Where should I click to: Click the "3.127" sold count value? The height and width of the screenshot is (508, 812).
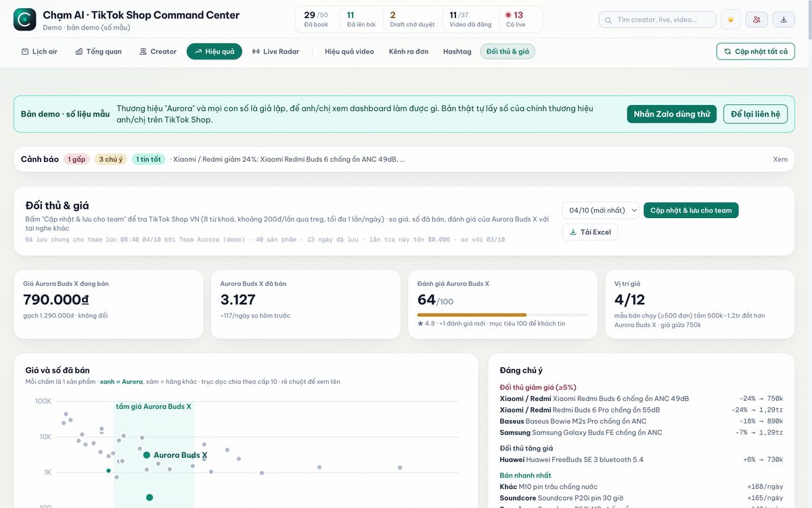coord(238,299)
